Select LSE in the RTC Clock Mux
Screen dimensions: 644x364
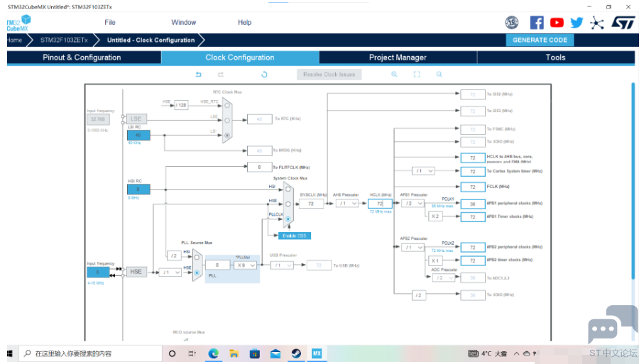click(x=227, y=121)
